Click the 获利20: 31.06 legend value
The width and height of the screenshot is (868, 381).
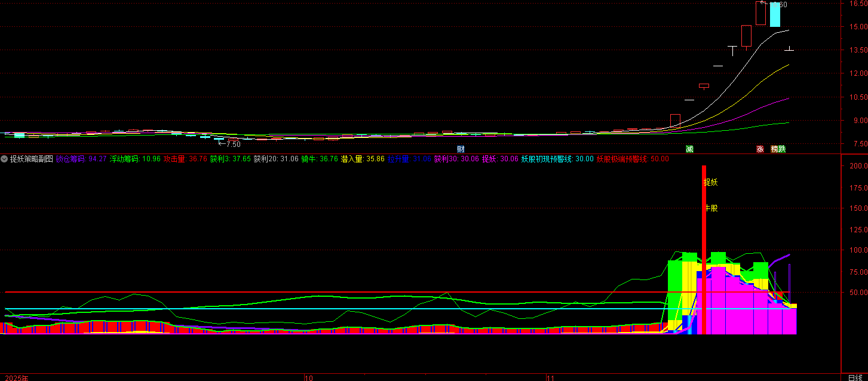click(x=276, y=159)
